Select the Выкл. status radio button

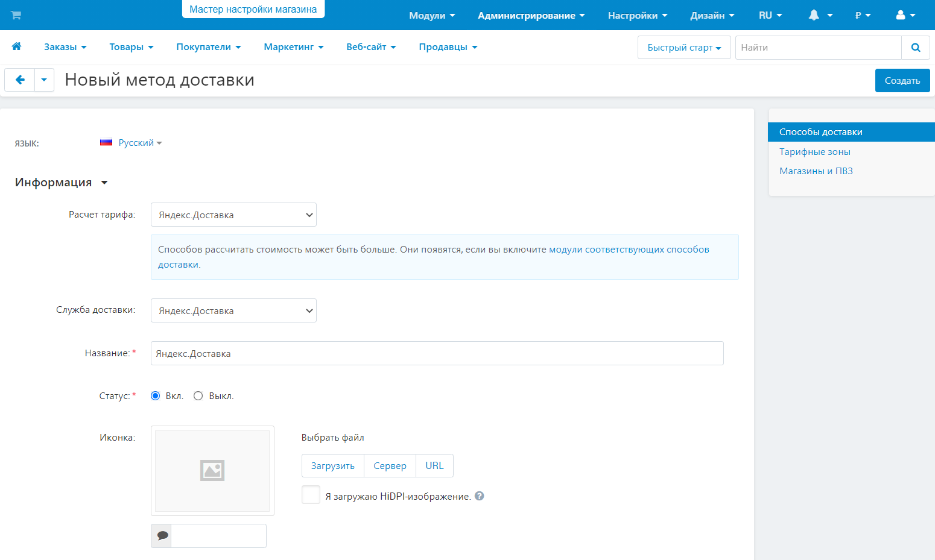pos(198,396)
